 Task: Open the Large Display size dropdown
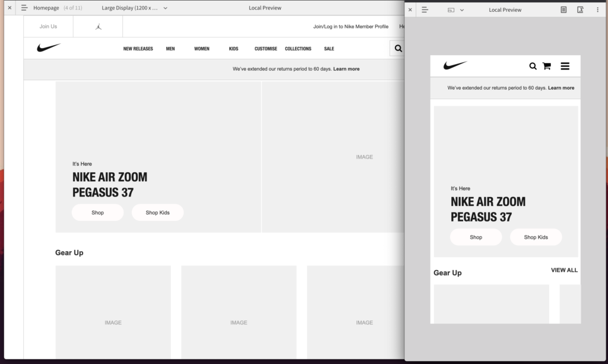[134, 8]
